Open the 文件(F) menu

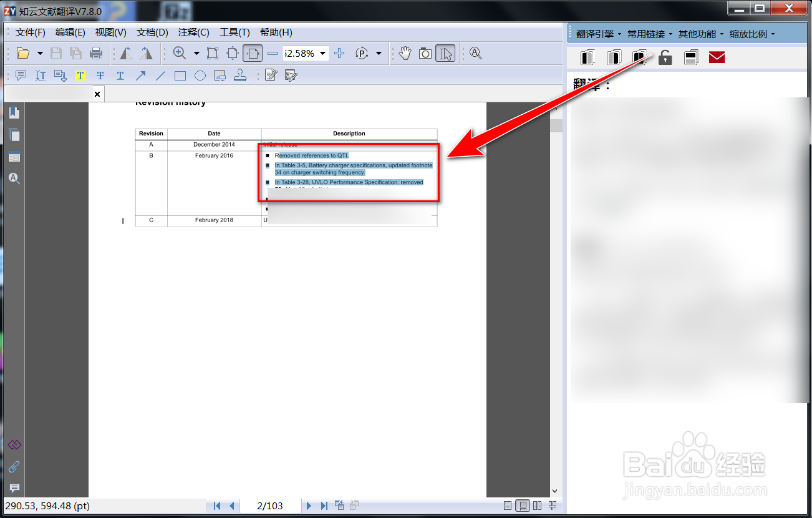pos(31,32)
